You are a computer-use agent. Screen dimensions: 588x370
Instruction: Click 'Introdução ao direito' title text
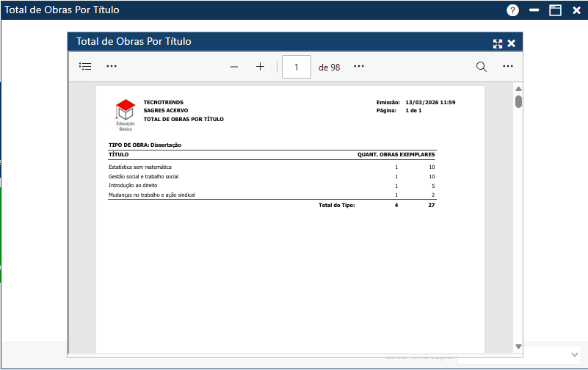tap(133, 186)
